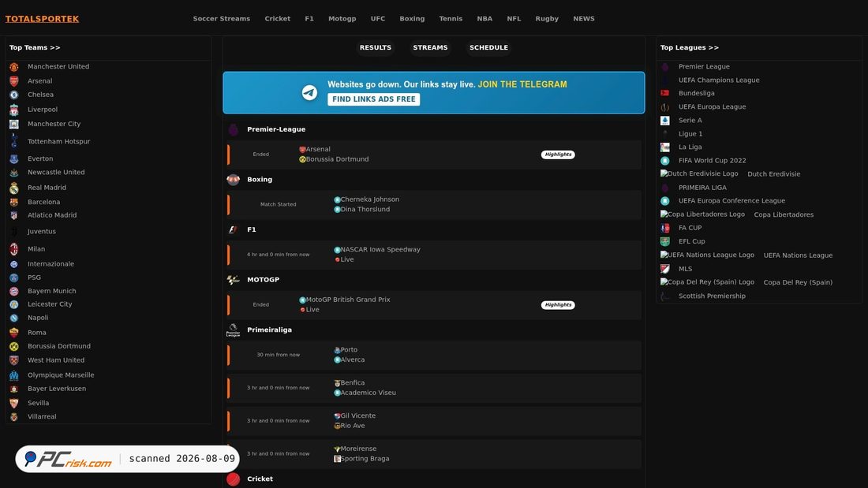Open UEFA Europa Conference League link
The height and width of the screenshot is (488, 868).
[731, 201]
